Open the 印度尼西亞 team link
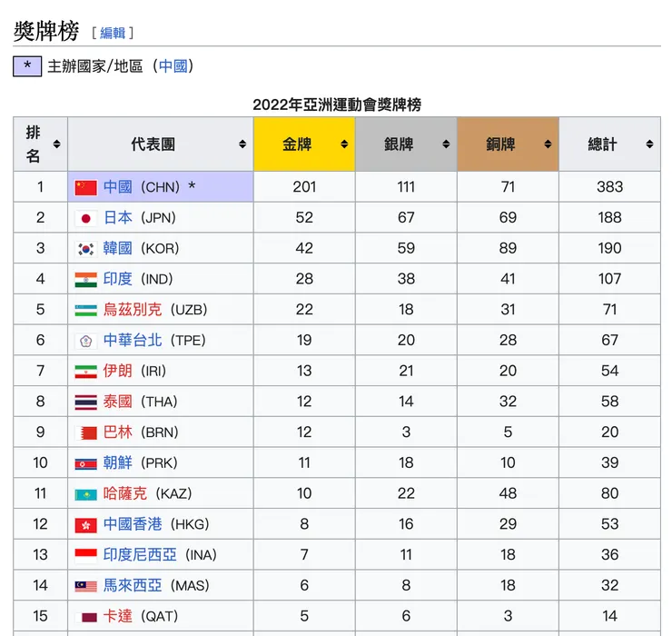Screen dimensions: 672x636 click(140, 555)
